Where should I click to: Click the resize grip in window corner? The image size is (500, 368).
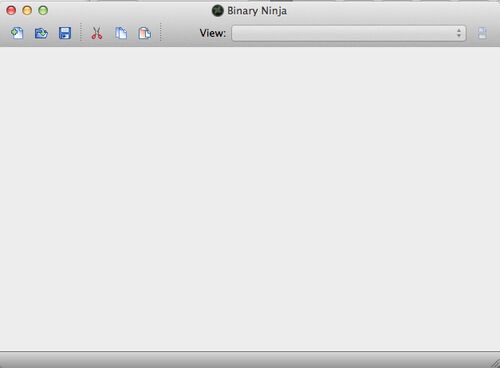click(495, 363)
